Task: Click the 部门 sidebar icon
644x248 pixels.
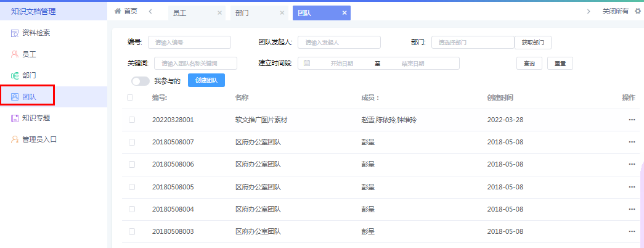Action: 15,75
